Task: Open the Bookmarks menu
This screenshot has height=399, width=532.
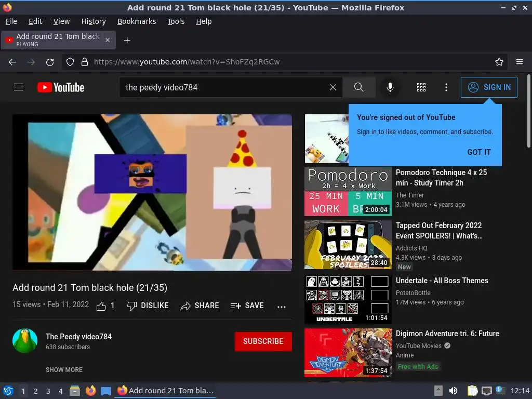Action: coord(137,21)
